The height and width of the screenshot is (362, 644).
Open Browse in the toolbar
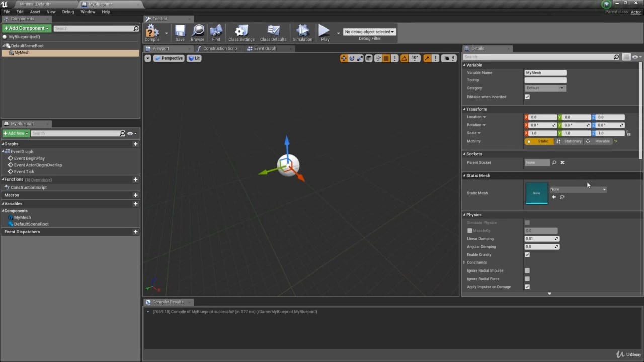coord(198,32)
